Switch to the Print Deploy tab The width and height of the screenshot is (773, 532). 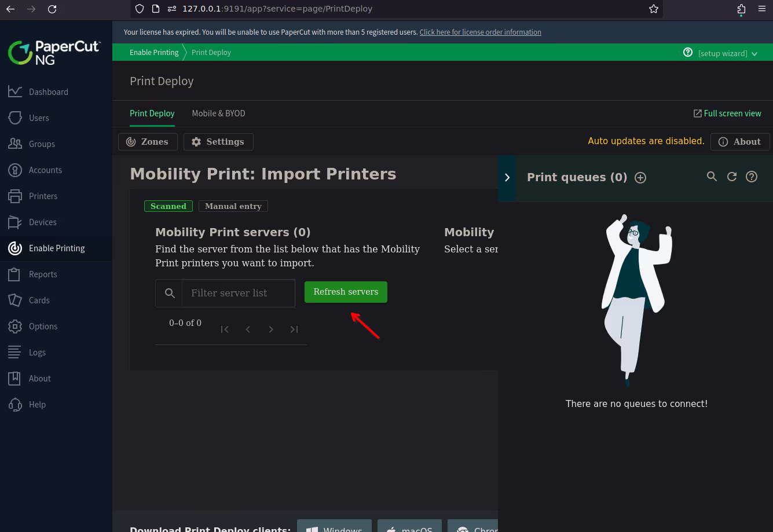tap(152, 113)
